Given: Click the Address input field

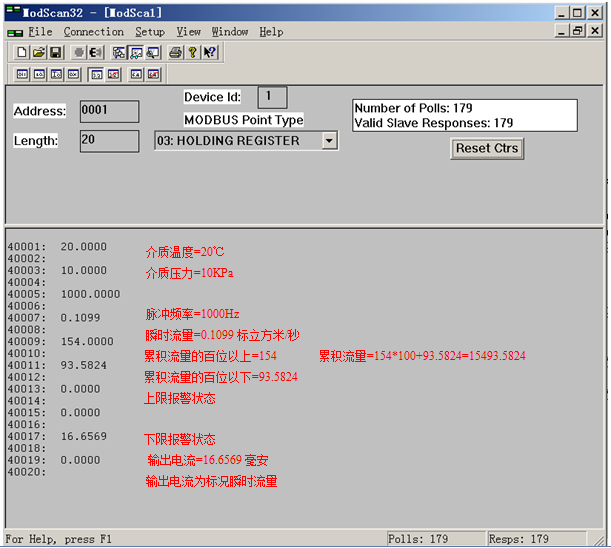Looking at the screenshot, I should coord(108,111).
